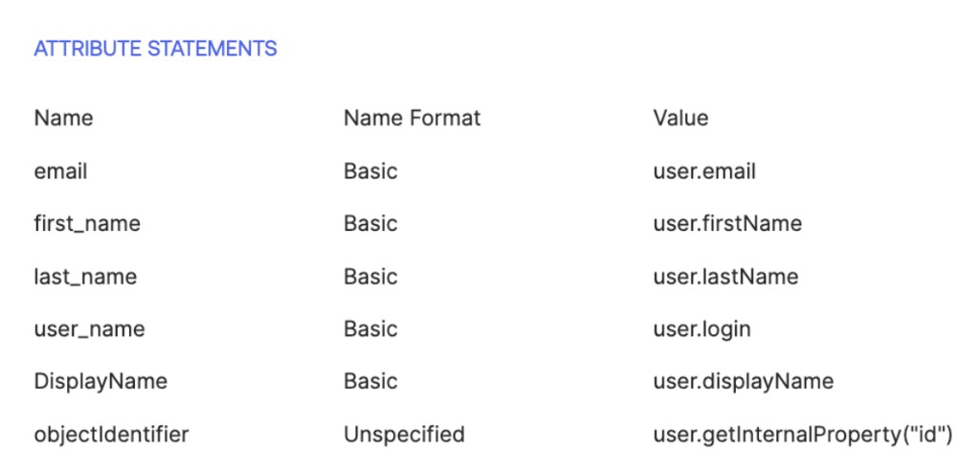
Task: Click the objectIdentifier attribute name
Action: [x=111, y=435]
